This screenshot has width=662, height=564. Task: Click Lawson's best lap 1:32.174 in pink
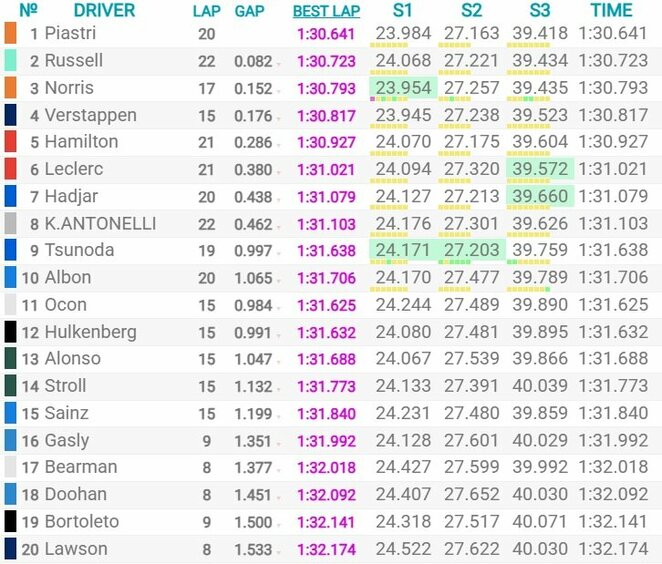[x=326, y=549]
